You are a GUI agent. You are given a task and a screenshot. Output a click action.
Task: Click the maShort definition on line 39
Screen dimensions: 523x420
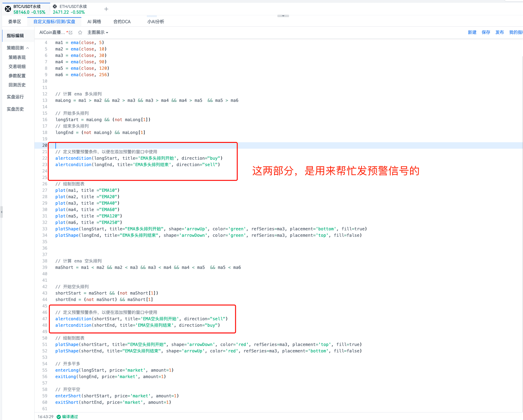point(148,267)
